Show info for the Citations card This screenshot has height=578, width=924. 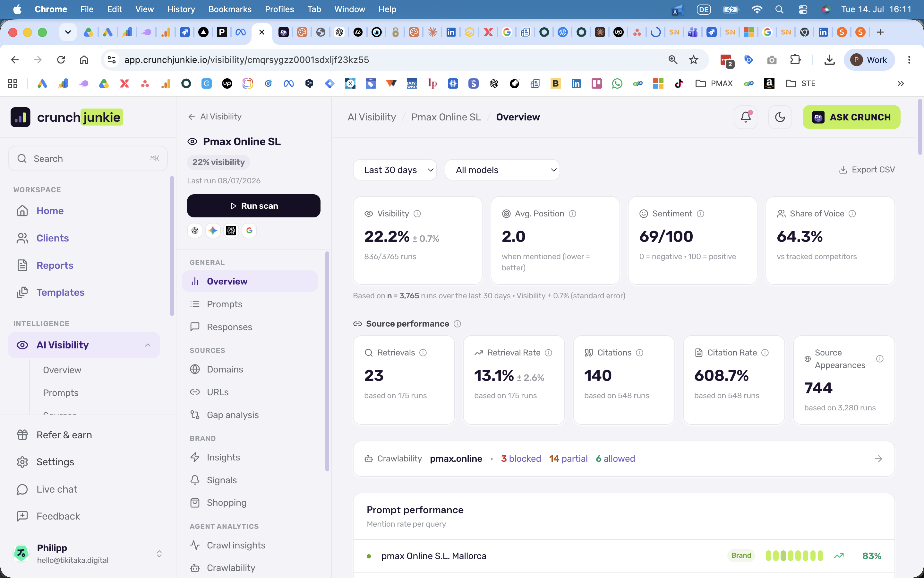point(639,353)
